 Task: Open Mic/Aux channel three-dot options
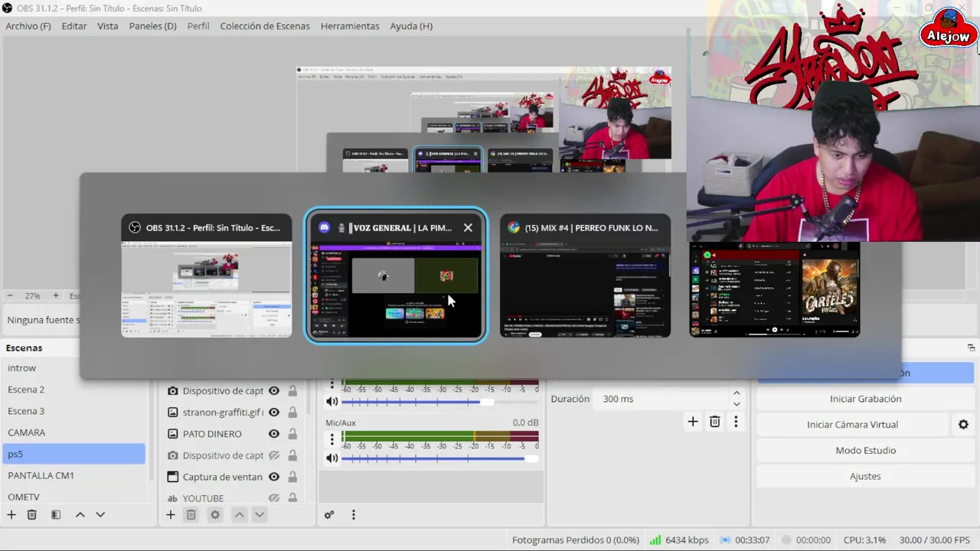(332, 439)
